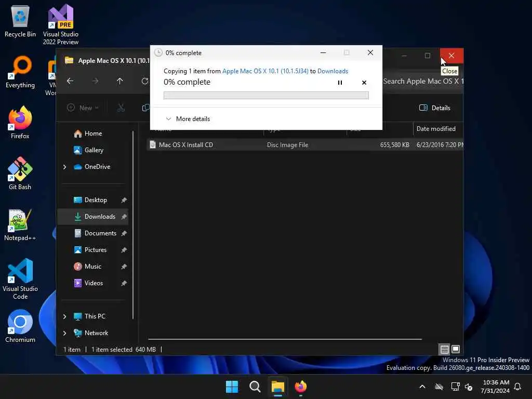Viewport: 532px width, 399px height.
Task: Click the source folder link in copy dialog
Action: [x=265, y=71]
